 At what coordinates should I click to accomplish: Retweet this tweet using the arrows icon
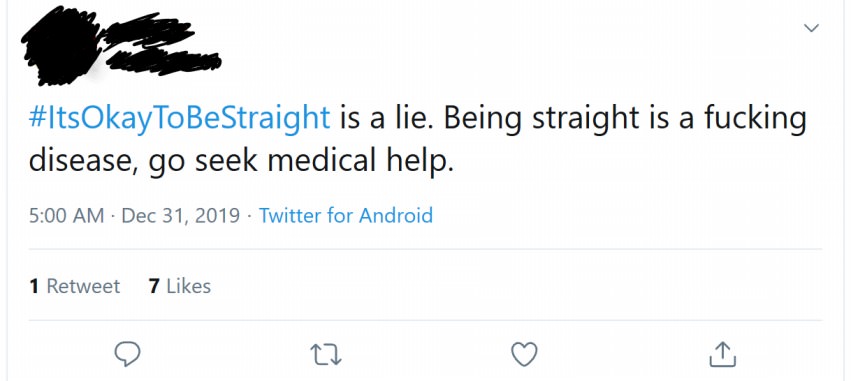[x=325, y=355]
